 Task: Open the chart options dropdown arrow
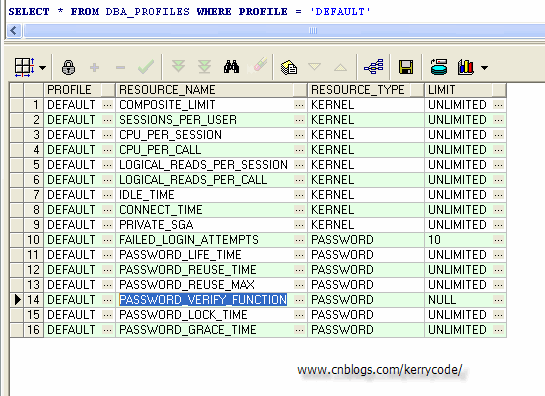point(485,67)
